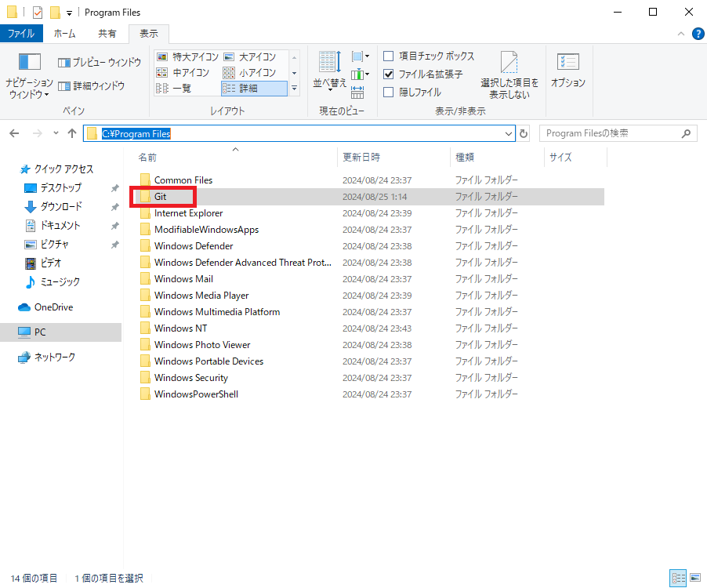This screenshot has height=588, width=707.
Task: Open the Sort by (並べ替え) icon
Action: [x=329, y=64]
